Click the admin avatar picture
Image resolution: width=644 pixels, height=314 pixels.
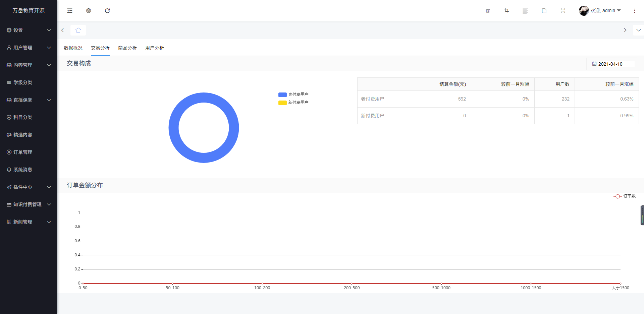pyautogui.click(x=584, y=11)
